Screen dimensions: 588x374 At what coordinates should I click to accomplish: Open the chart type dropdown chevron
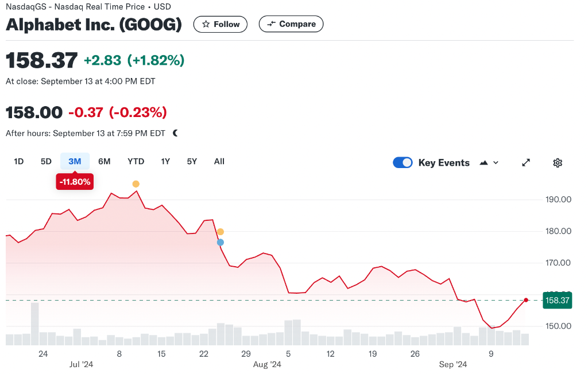coord(496,163)
